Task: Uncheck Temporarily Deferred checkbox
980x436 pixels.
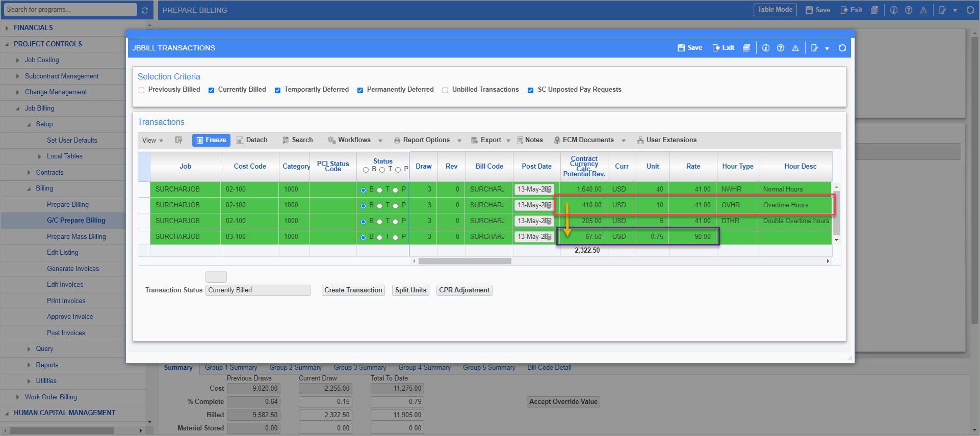Action: pos(277,90)
